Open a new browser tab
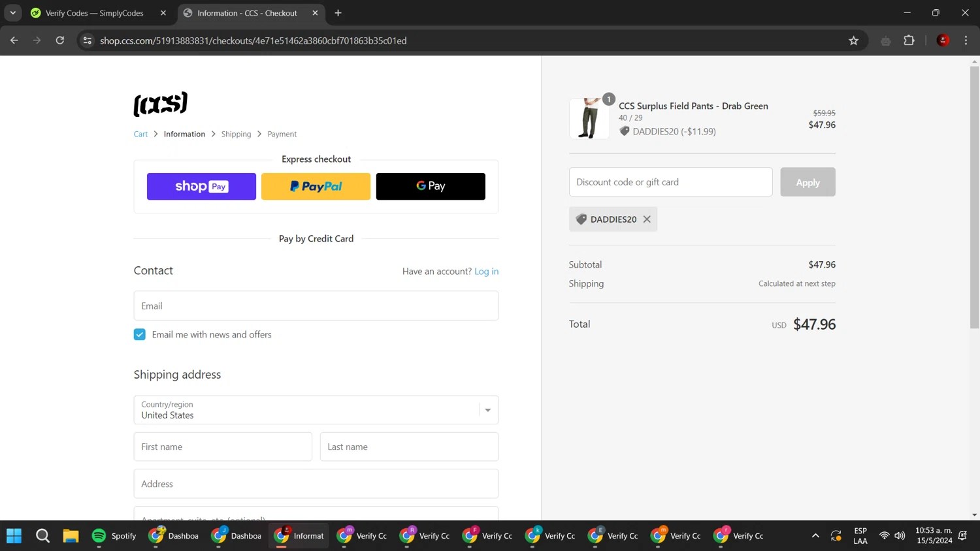The width and height of the screenshot is (980, 551). (x=338, y=13)
